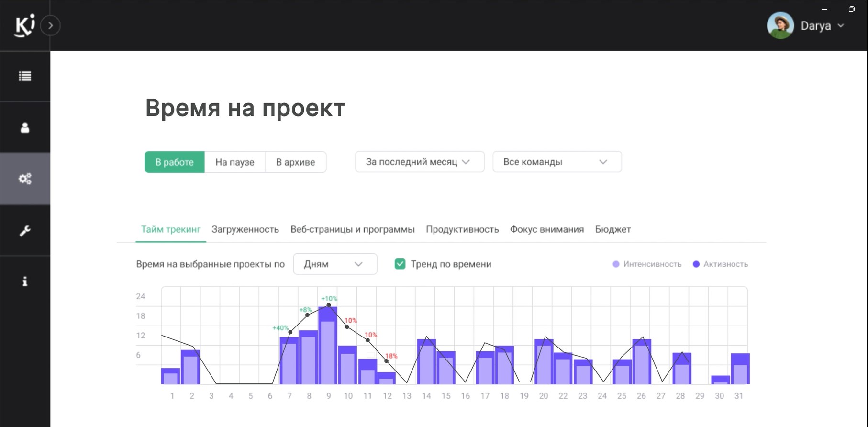The height and width of the screenshot is (427, 868).
Task: Open the wrench tools sidebar icon
Action: [x=25, y=230]
